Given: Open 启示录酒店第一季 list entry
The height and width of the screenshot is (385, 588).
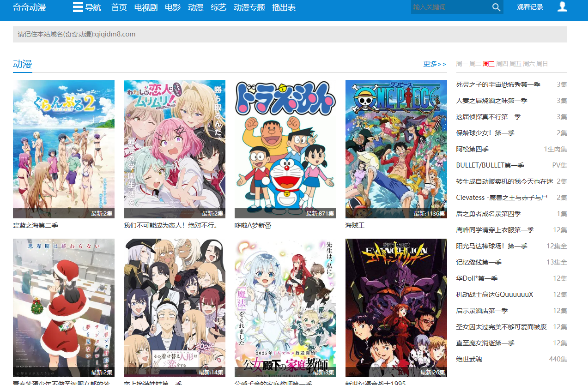Looking at the screenshot, I should tap(482, 311).
